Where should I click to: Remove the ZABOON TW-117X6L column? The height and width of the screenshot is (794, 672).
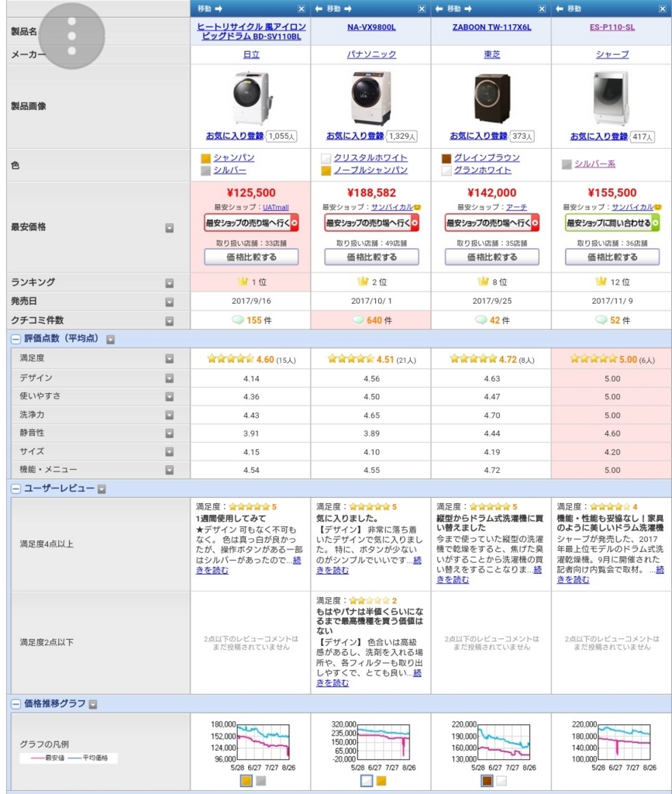point(542,9)
